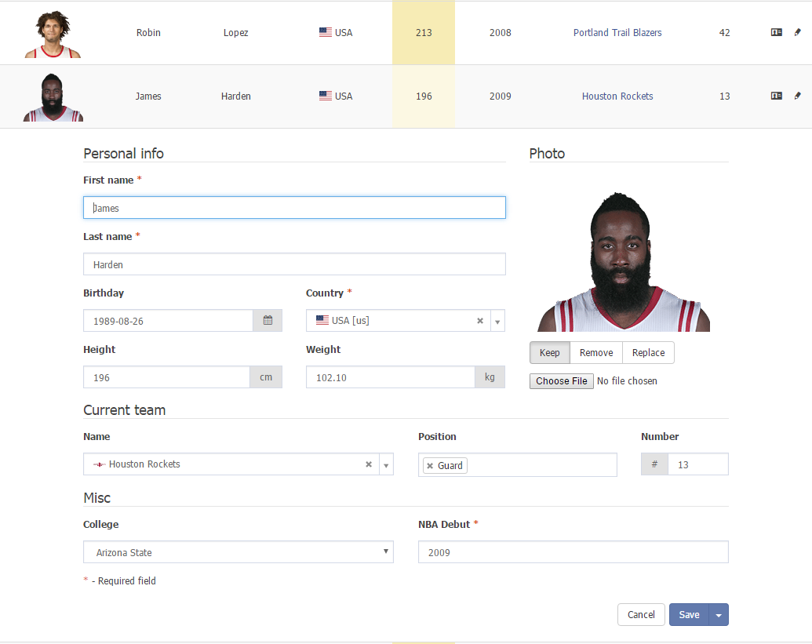The width and height of the screenshot is (812, 644).
Task: Click the Save button
Action: (x=689, y=615)
